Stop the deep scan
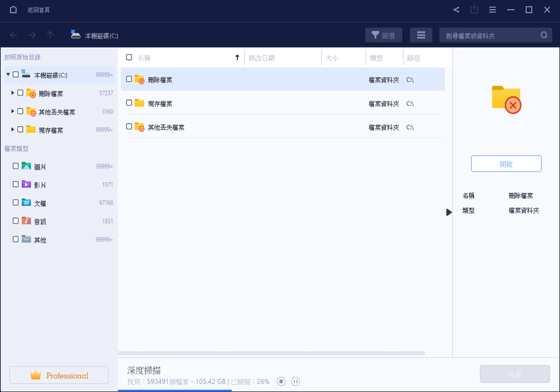Screen dimensions: 560x392 (x=281, y=382)
